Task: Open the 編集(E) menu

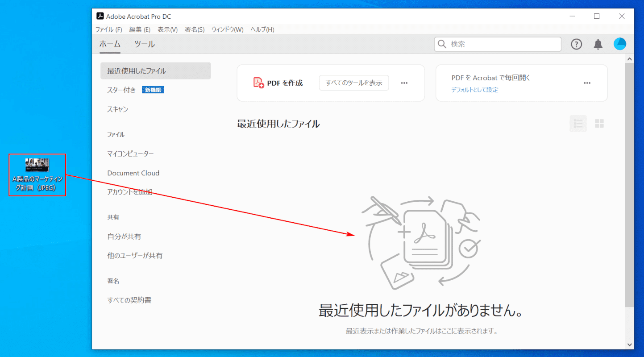Action: (x=140, y=29)
